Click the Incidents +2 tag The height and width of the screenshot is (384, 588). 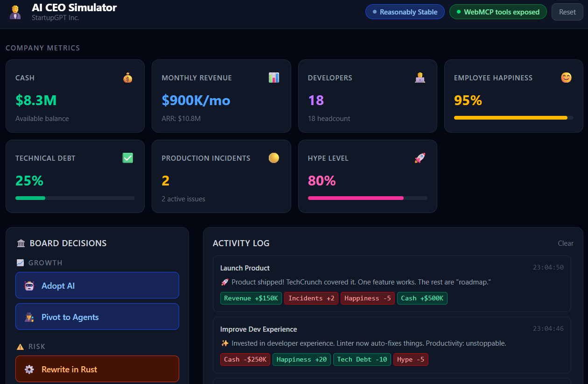coord(311,298)
